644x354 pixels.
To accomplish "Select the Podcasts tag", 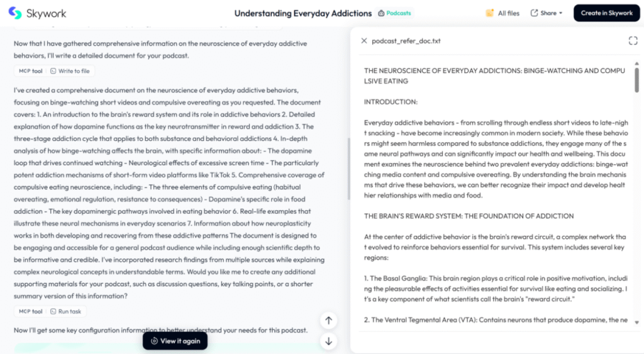I will [x=395, y=13].
